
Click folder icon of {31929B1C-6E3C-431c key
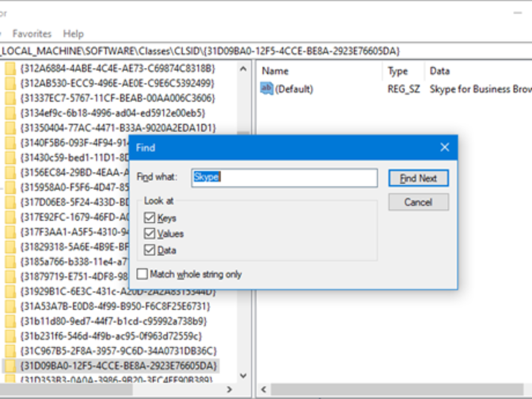[10, 292]
